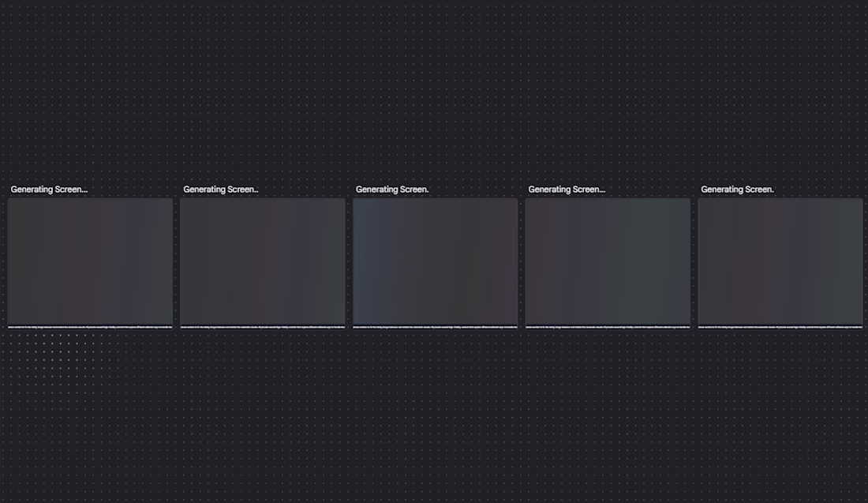
Task: Click the second card's 'Generating Screen..' title
Action: 221,190
